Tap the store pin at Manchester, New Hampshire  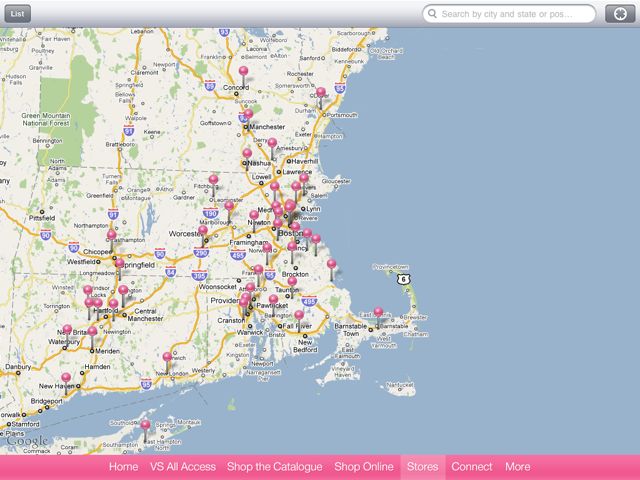pyautogui.click(x=248, y=114)
